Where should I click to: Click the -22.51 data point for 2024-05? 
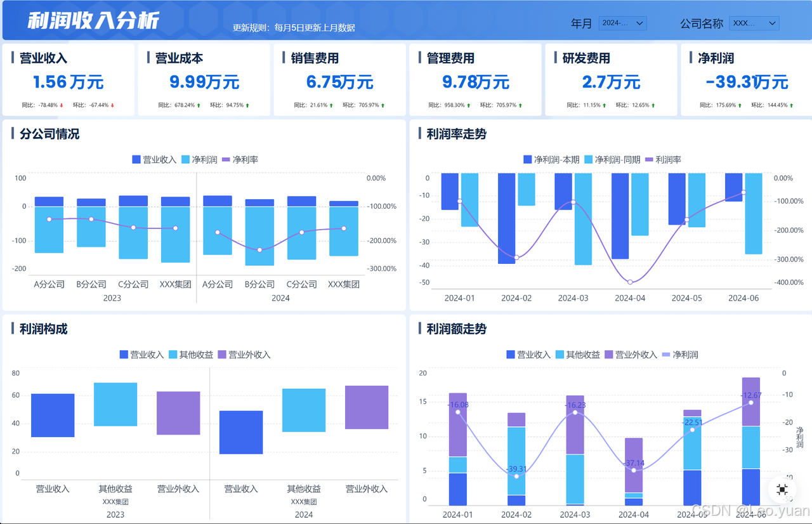tap(692, 430)
